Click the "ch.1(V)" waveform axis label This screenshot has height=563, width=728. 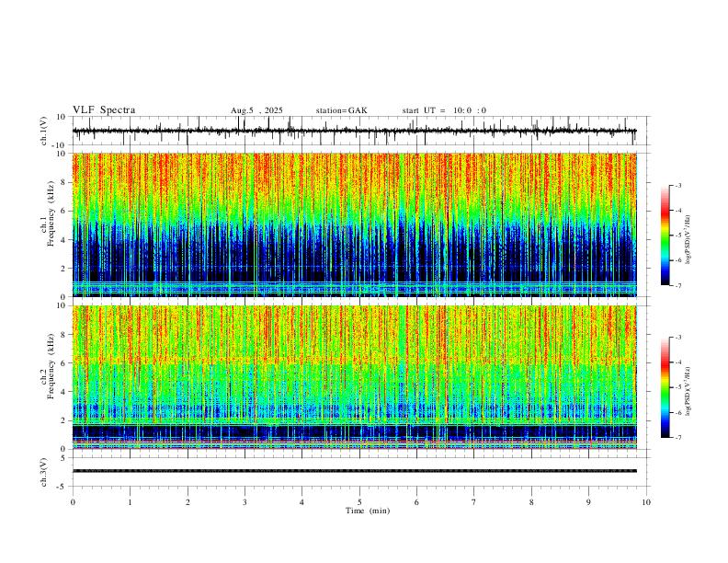(44, 131)
